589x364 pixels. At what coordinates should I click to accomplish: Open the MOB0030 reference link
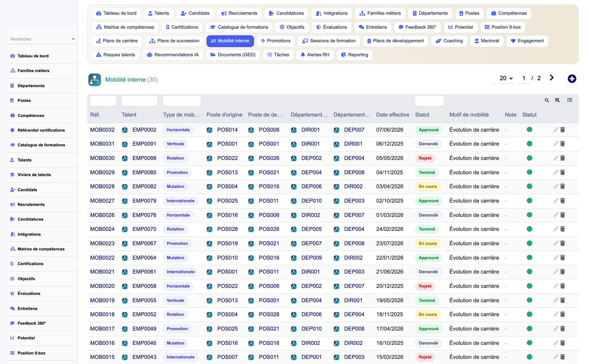pyautogui.click(x=102, y=158)
